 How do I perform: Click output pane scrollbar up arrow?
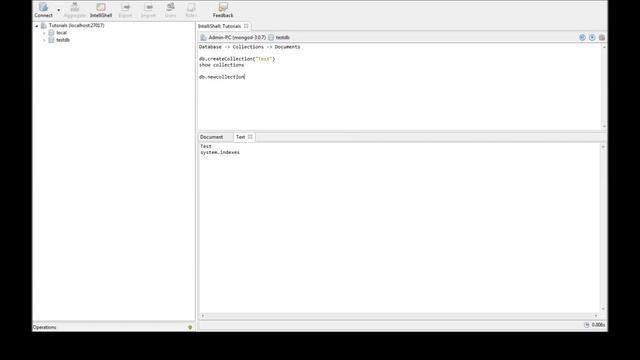pyautogui.click(x=603, y=147)
